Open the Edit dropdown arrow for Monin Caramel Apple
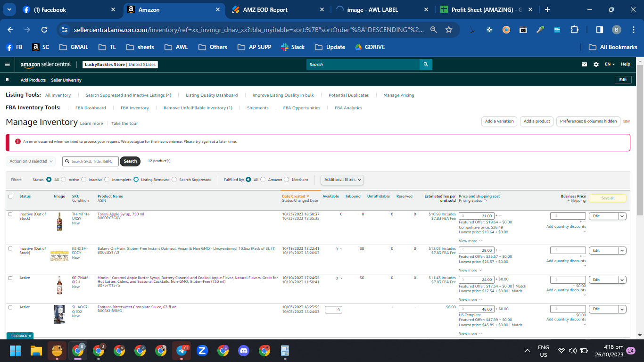This screenshot has width=644, height=362. click(x=622, y=280)
